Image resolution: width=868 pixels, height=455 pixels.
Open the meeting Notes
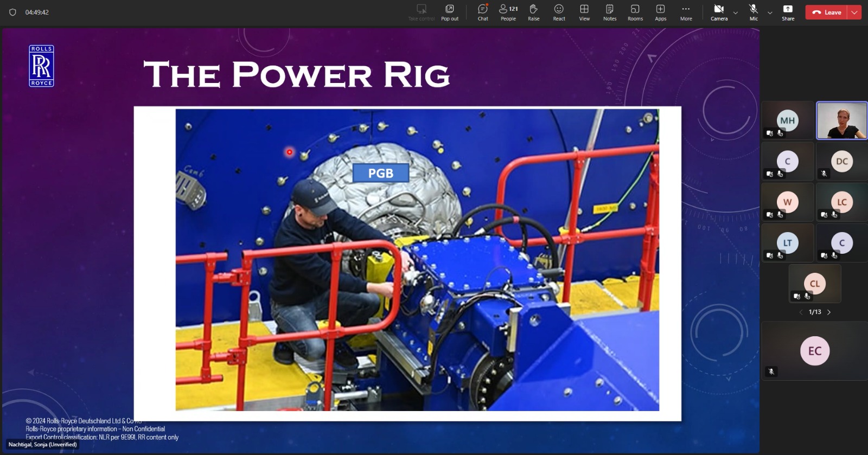610,12
